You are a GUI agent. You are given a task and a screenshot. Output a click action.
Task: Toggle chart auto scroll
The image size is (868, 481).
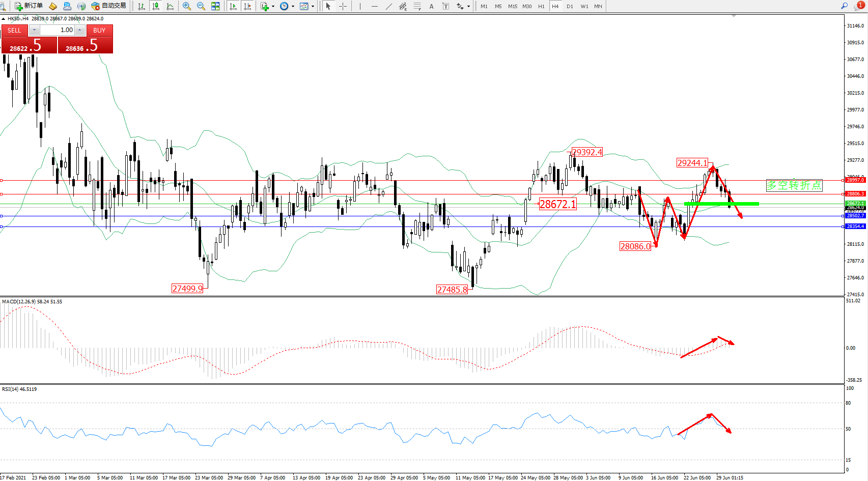point(233,6)
